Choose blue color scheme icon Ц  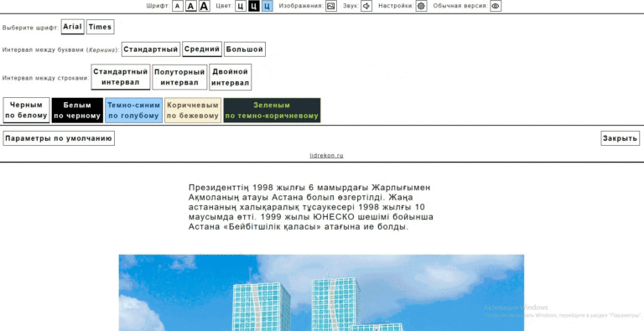pos(267,6)
